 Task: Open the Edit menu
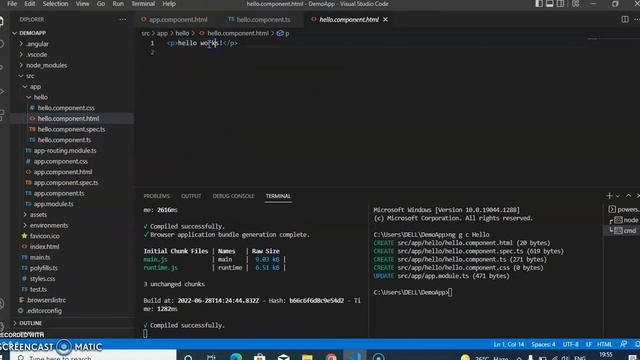pyautogui.click(x=29, y=4)
